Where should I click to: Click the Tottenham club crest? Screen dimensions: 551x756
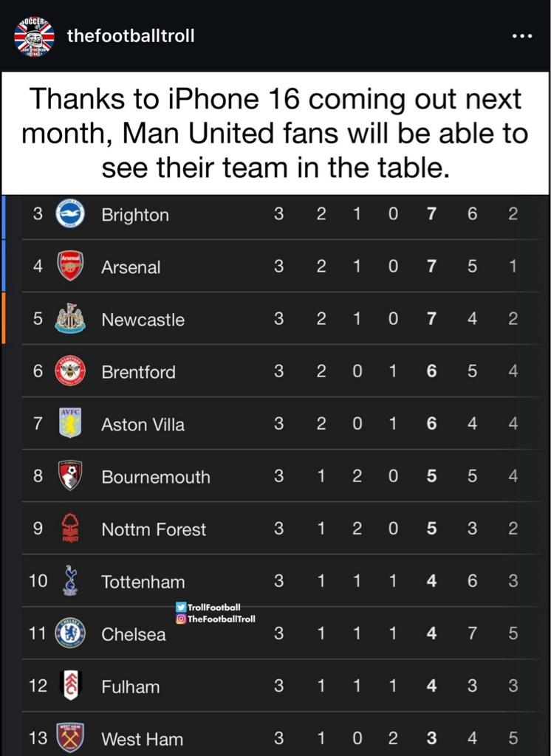point(70,581)
